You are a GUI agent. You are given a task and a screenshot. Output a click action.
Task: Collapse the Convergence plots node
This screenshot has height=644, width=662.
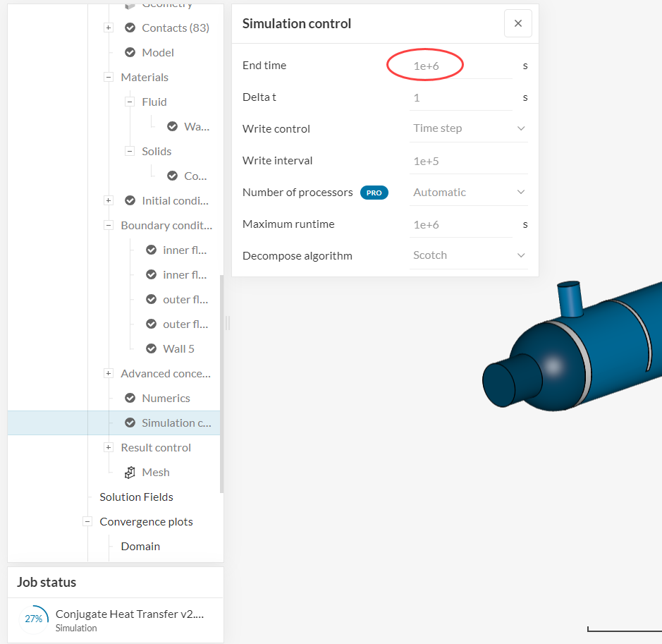coord(87,522)
